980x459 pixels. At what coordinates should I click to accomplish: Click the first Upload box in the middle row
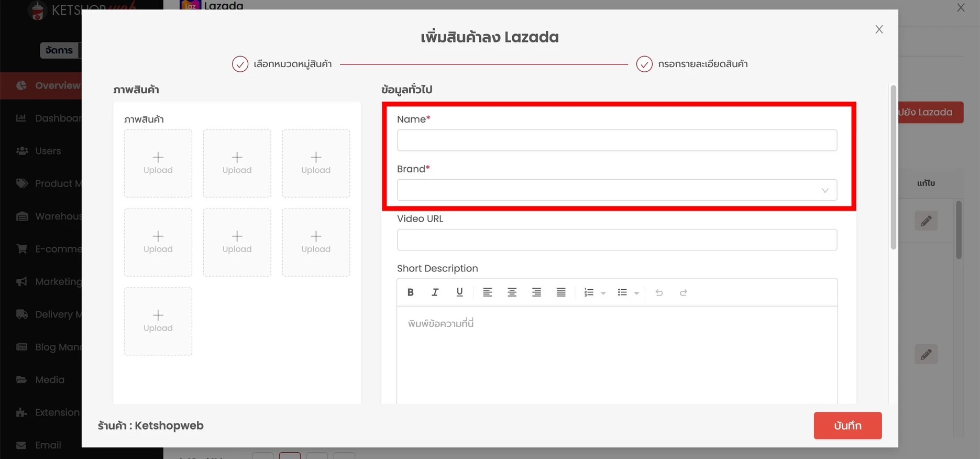pyautogui.click(x=158, y=243)
